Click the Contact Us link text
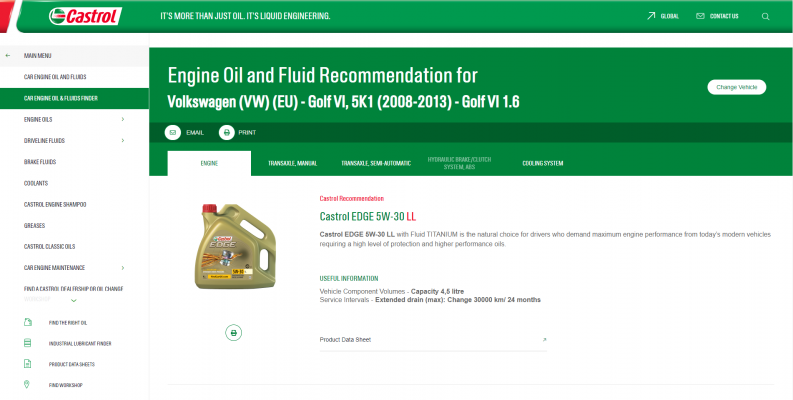The height and width of the screenshot is (400, 793). point(724,16)
